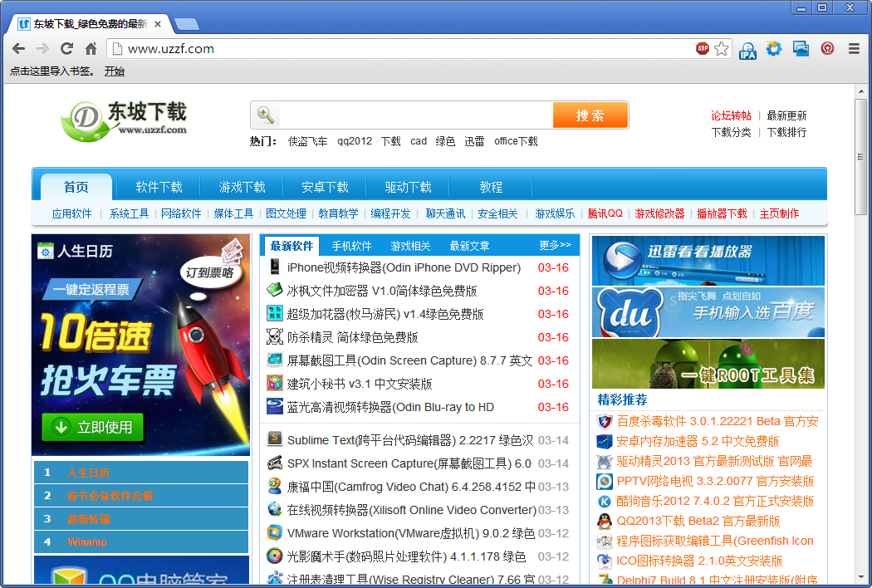The height and width of the screenshot is (588, 872).
Task: Open the 系统工具 category link
Action: pos(129,213)
